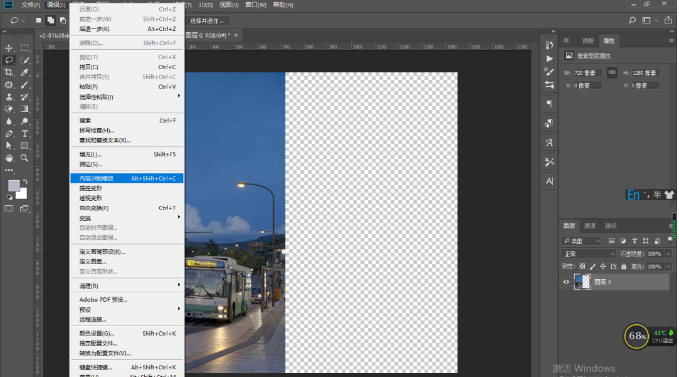Expand Transform submenu 变换

pos(127,218)
